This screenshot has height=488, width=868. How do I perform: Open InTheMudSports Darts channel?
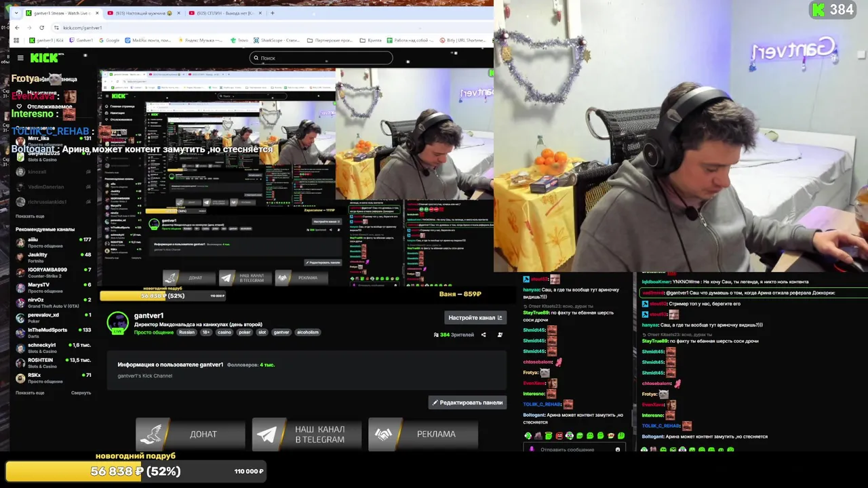click(x=53, y=332)
